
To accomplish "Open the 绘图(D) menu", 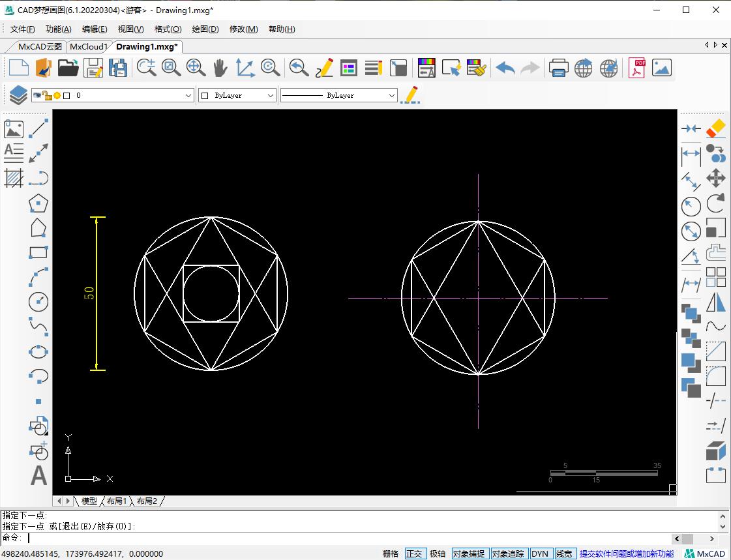I will coord(205,29).
